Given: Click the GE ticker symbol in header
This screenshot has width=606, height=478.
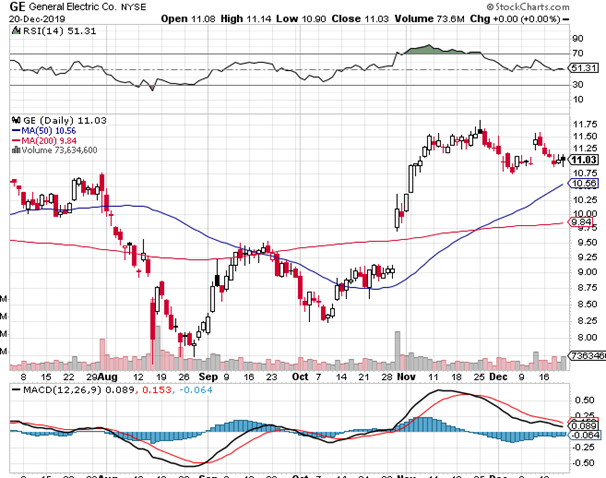Looking at the screenshot, I should click(17, 6).
